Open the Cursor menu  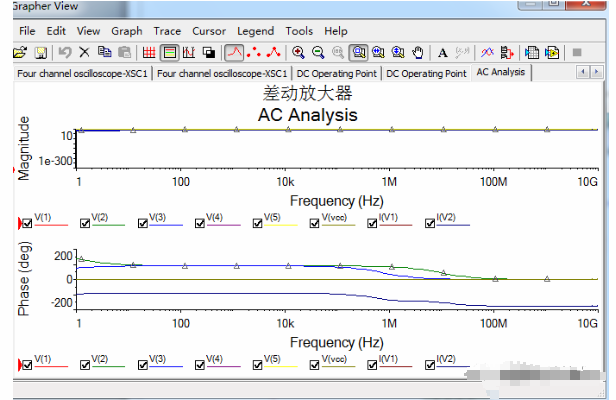209,31
